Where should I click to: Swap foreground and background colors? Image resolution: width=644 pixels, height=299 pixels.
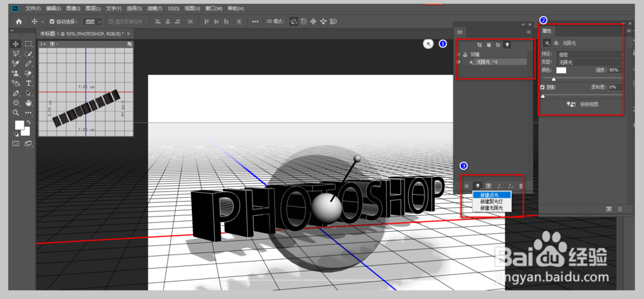click(x=29, y=122)
